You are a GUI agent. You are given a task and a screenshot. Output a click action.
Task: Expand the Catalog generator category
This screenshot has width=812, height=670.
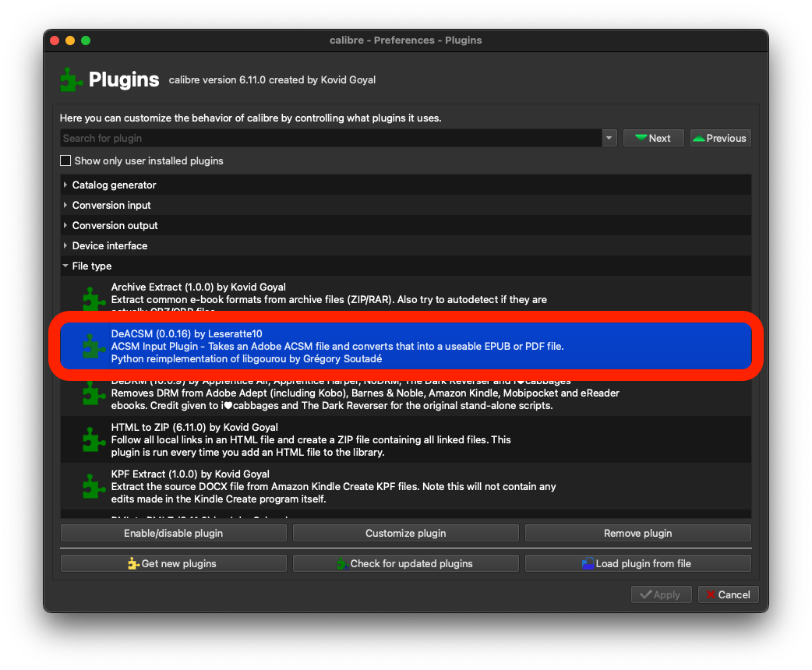click(65, 185)
